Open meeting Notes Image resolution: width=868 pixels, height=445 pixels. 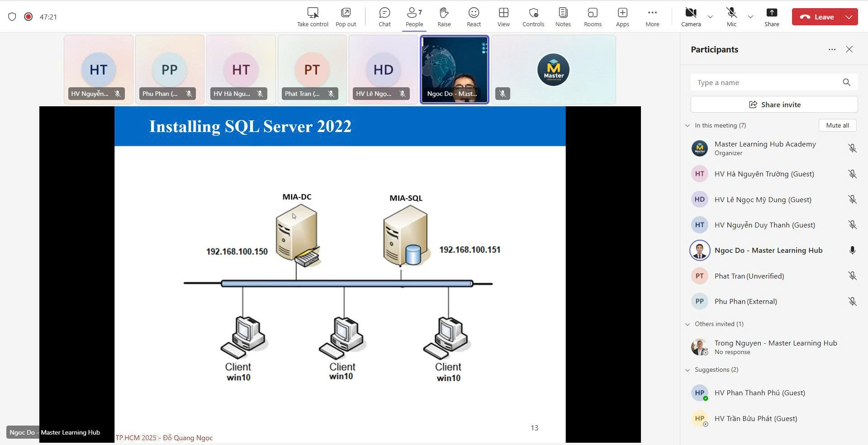(563, 17)
